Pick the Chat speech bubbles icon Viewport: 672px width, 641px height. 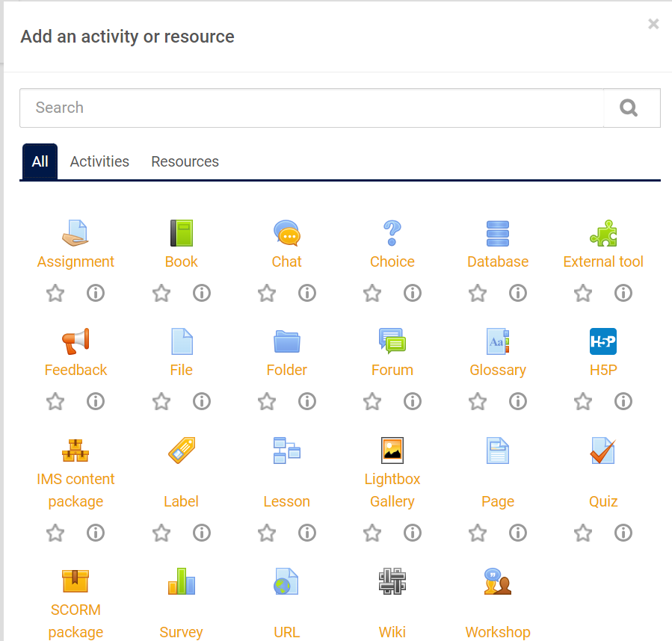point(287,233)
